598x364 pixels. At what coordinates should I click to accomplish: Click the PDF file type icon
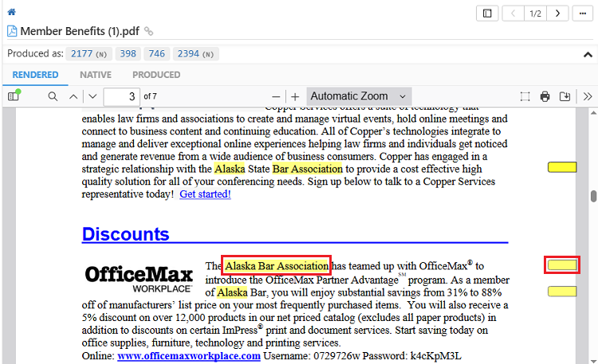(12, 31)
